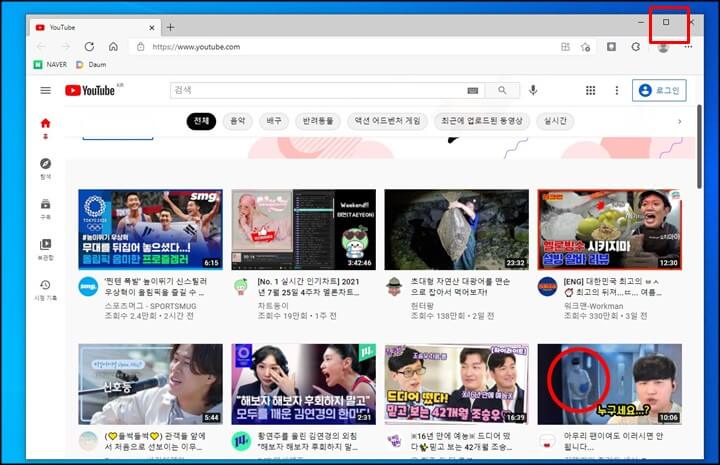Image resolution: width=720 pixels, height=465 pixels.
Task: Open the SPORTSMUG channel avatar
Action: click(88, 286)
